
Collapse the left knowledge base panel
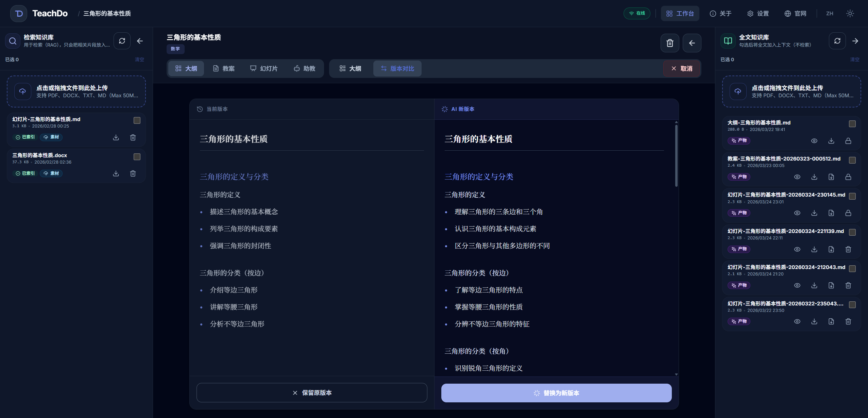coord(140,41)
